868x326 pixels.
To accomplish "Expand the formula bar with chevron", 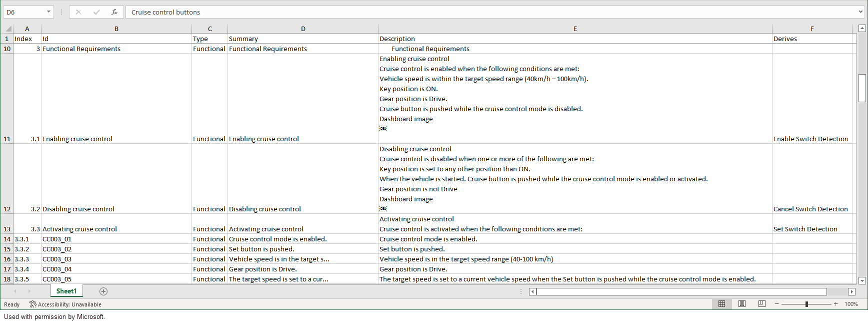I will pos(860,12).
